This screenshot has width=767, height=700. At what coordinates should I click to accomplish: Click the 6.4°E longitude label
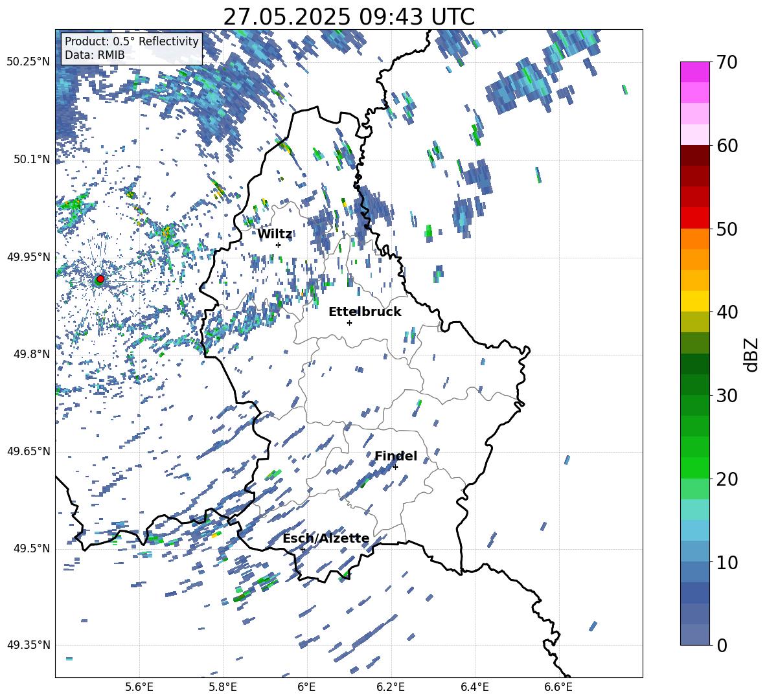click(x=474, y=687)
